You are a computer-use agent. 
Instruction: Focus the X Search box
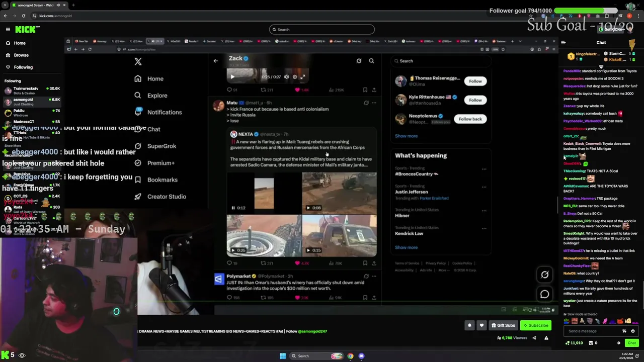click(x=441, y=61)
